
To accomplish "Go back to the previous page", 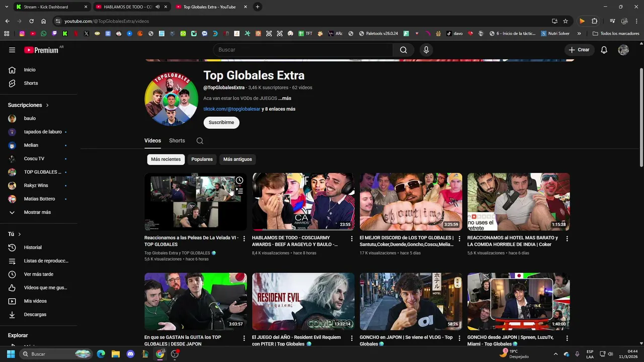I will 7,21.
